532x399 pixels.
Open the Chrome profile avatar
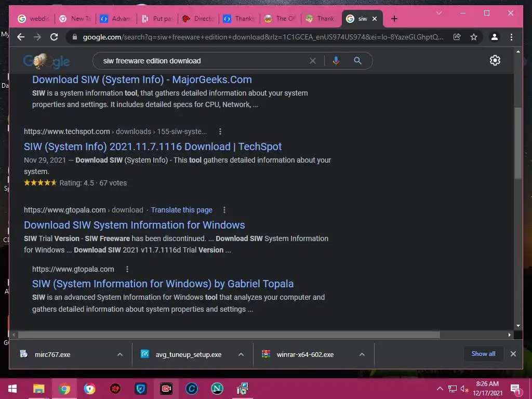(495, 37)
